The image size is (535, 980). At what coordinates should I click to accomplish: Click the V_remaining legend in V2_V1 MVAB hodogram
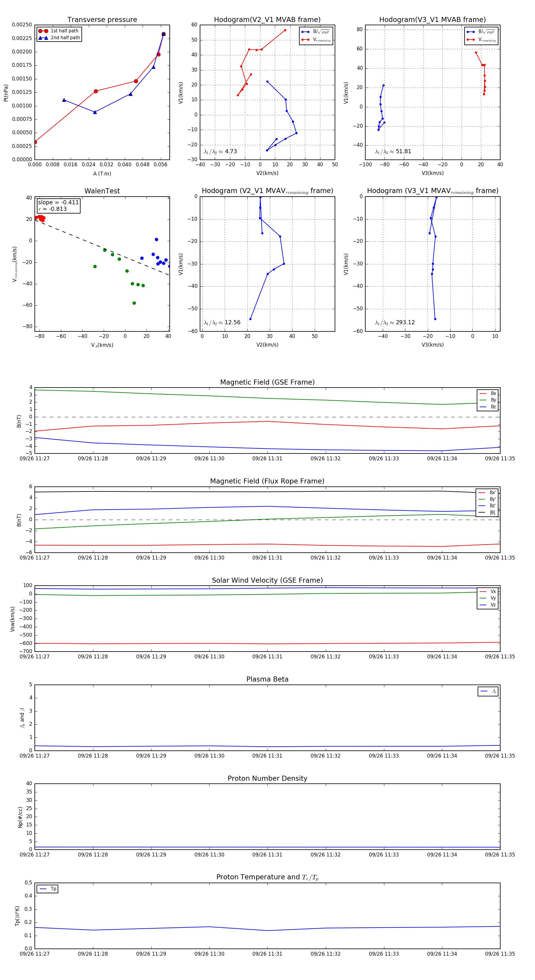[316, 39]
